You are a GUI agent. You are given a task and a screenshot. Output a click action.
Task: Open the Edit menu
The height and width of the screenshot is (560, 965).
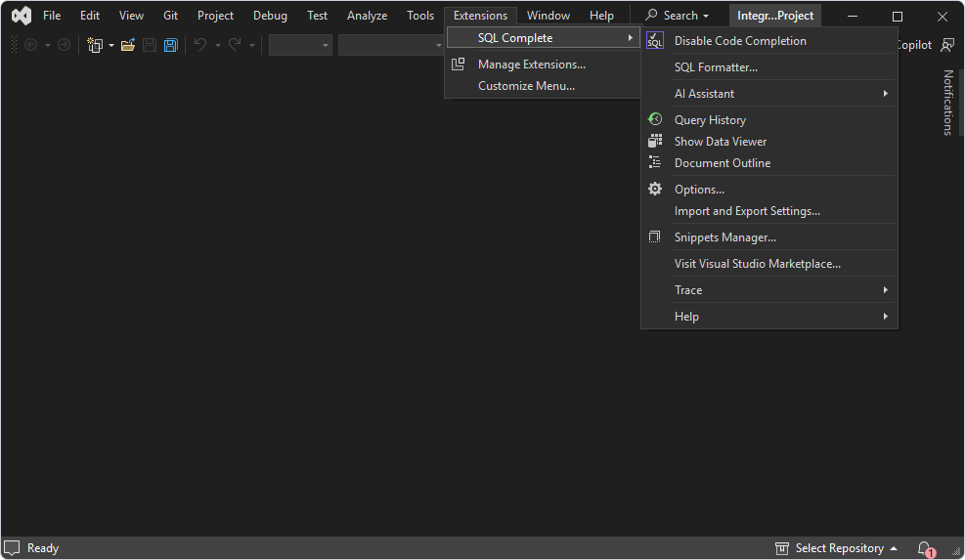[x=90, y=16]
